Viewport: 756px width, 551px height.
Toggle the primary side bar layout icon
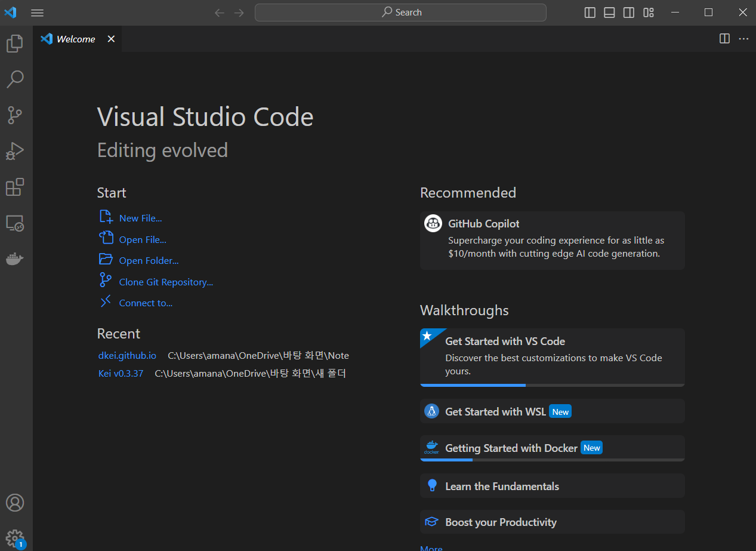pos(590,13)
